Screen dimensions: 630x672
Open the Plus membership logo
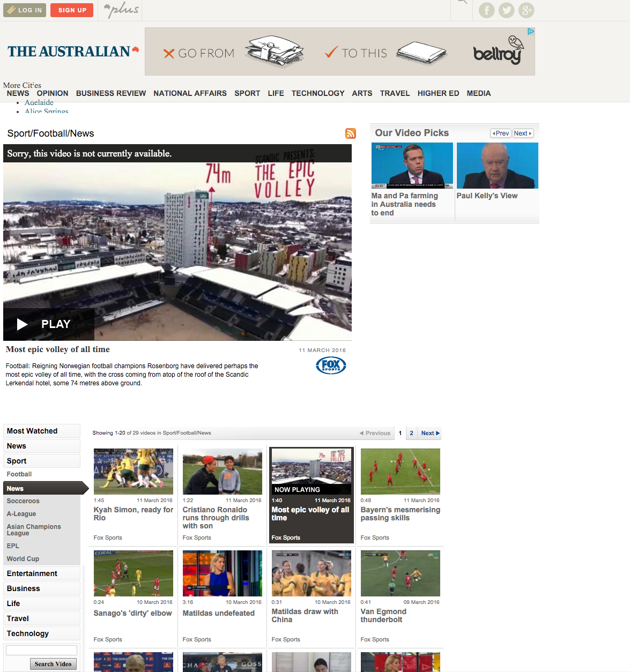point(121,10)
